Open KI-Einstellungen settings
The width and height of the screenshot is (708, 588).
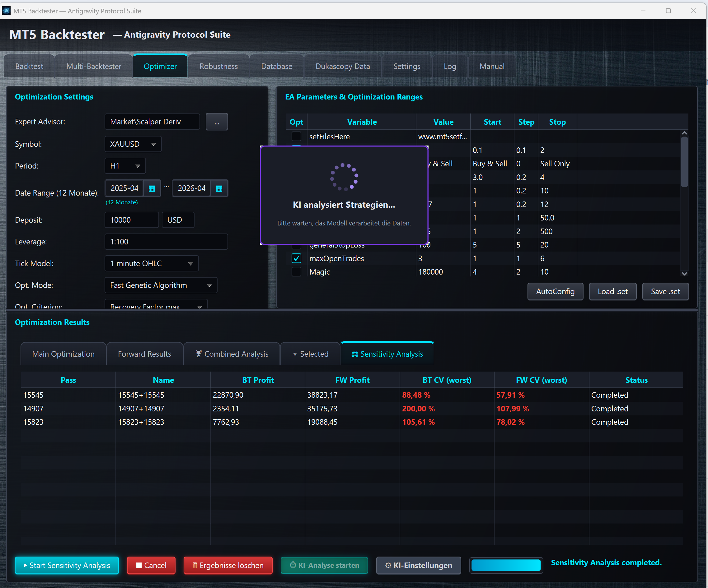coord(418,565)
